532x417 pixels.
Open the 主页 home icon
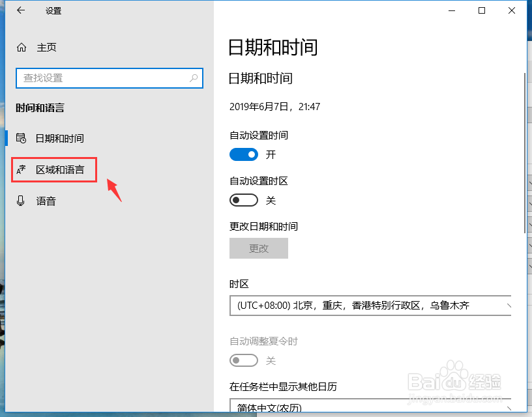point(22,47)
